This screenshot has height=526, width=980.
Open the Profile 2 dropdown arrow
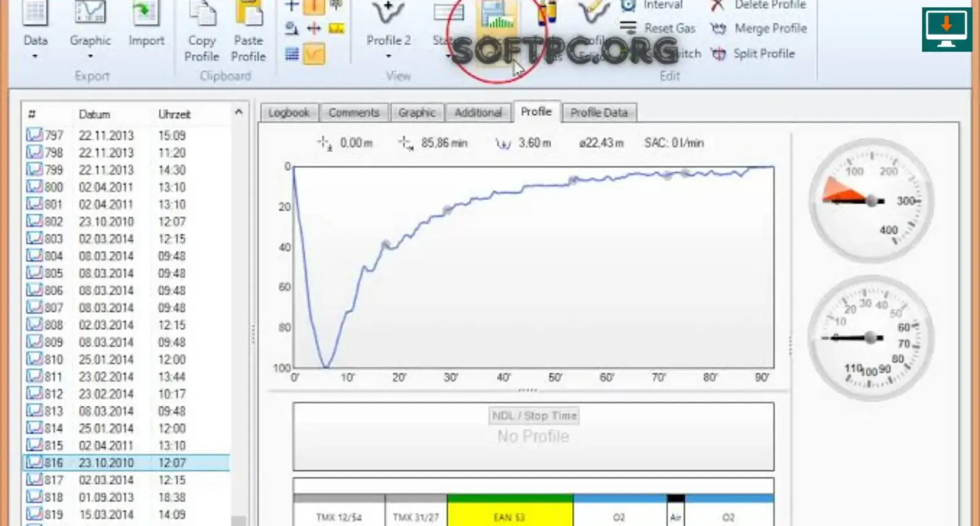click(388, 56)
